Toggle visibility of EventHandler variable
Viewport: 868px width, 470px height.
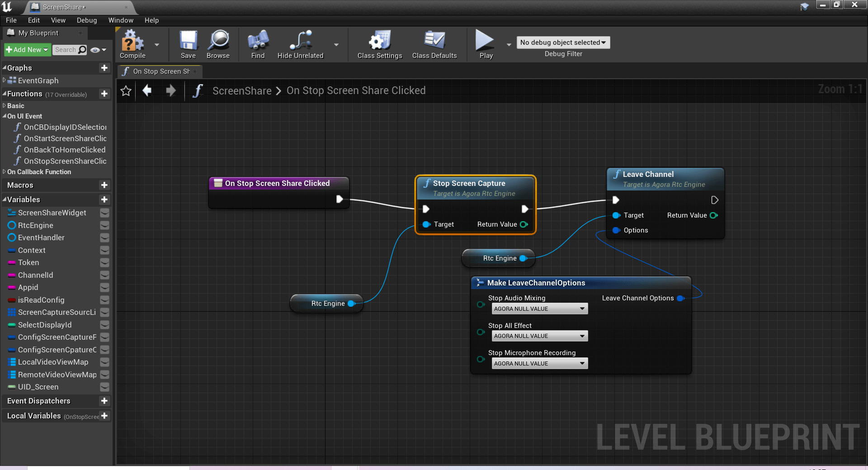[x=104, y=237]
